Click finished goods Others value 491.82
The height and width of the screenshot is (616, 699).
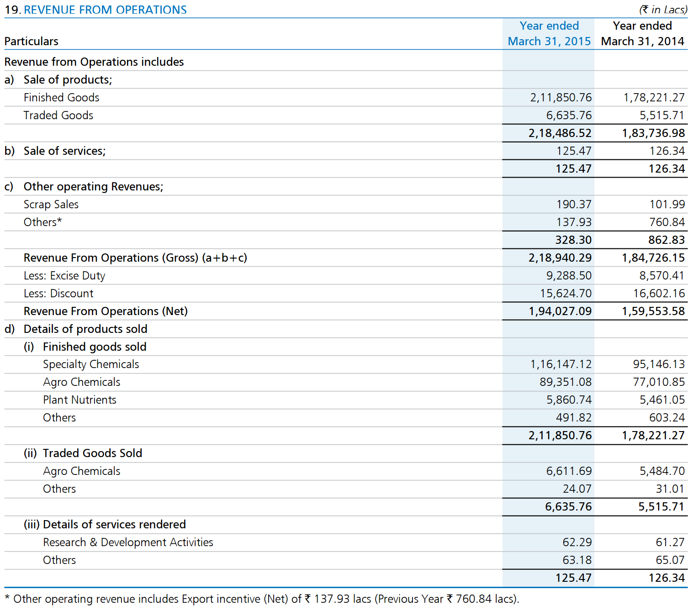pos(574,417)
